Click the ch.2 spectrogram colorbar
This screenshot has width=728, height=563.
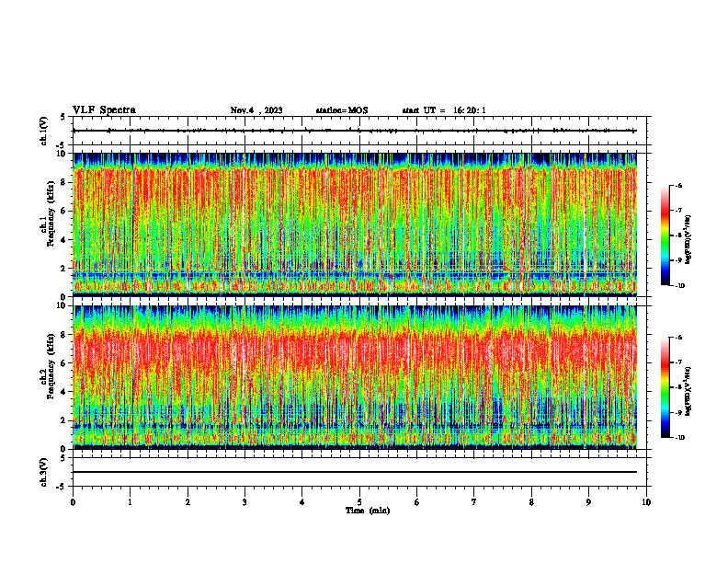665,387
